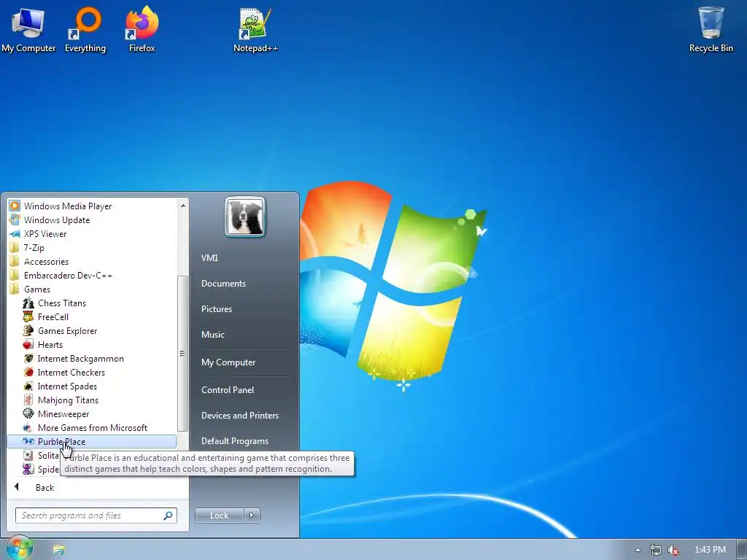The height and width of the screenshot is (560, 747).
Task: Open My Computer desktop icon
Action: pyautogui.click(x=28, y=28)
